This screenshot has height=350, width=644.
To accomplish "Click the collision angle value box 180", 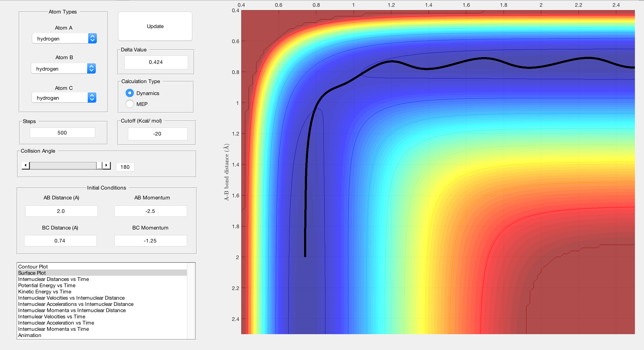I will tap(125, 167).
